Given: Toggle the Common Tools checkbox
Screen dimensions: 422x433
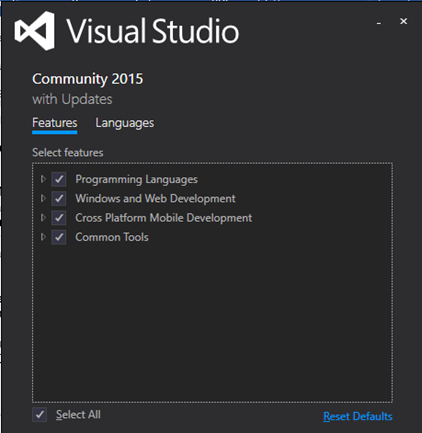Looking at the screenshot, I should pos(59,237).
